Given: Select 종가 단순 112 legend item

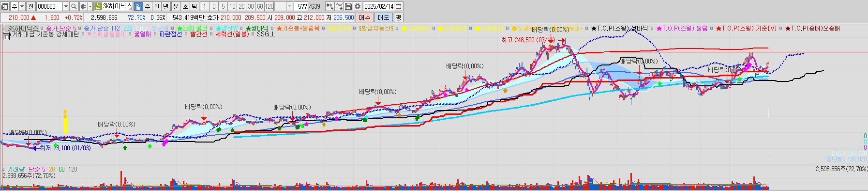Looking at the screenshot, I should click(x=102, y=29).
